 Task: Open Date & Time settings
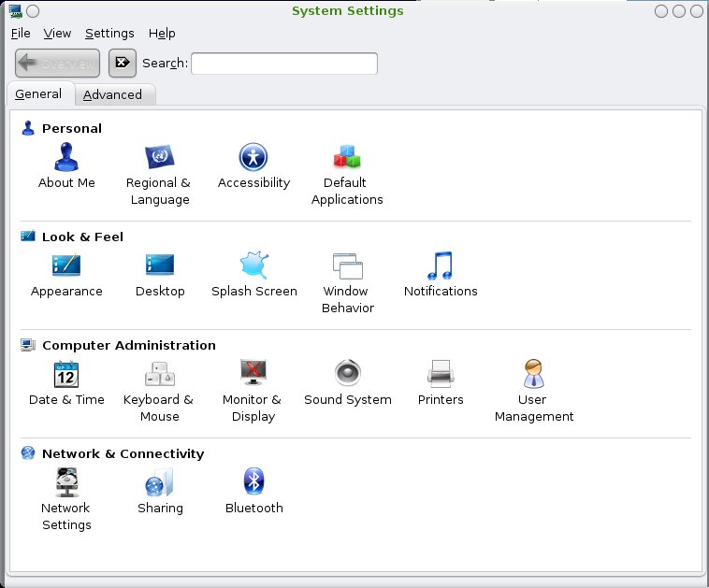click(66, 375)
